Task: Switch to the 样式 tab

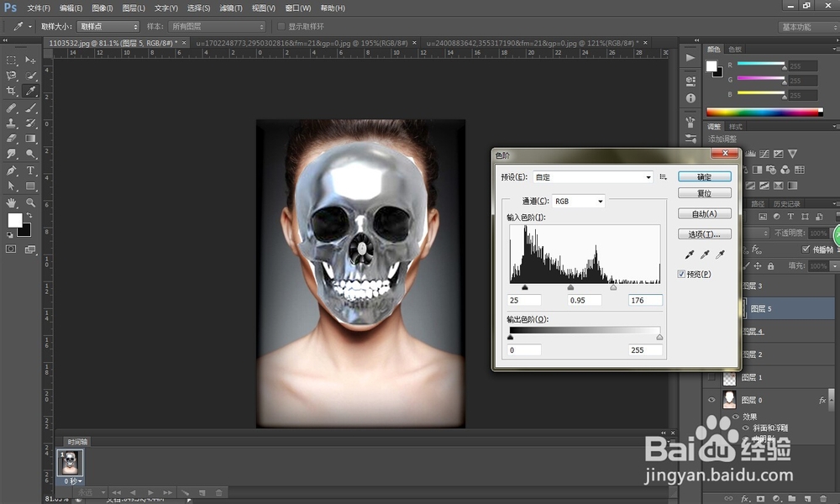Action: (x=736, y=126)
